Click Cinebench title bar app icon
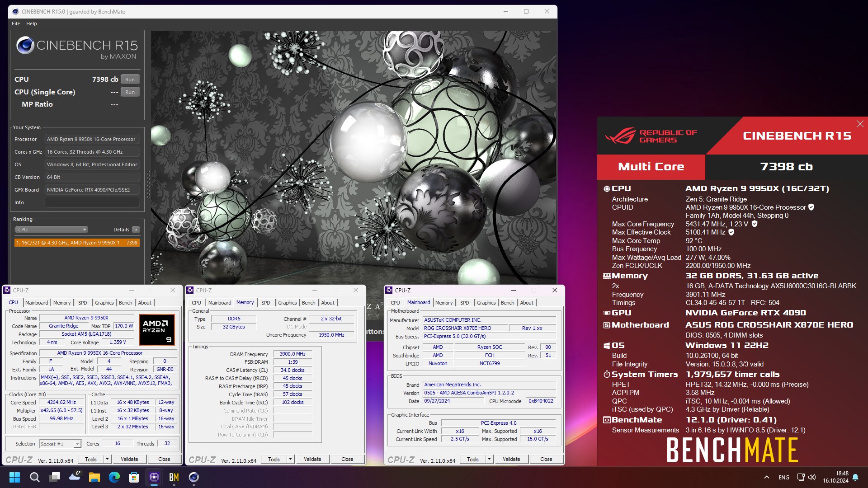The height and width of the screenshot is (488, 868). 15,11
